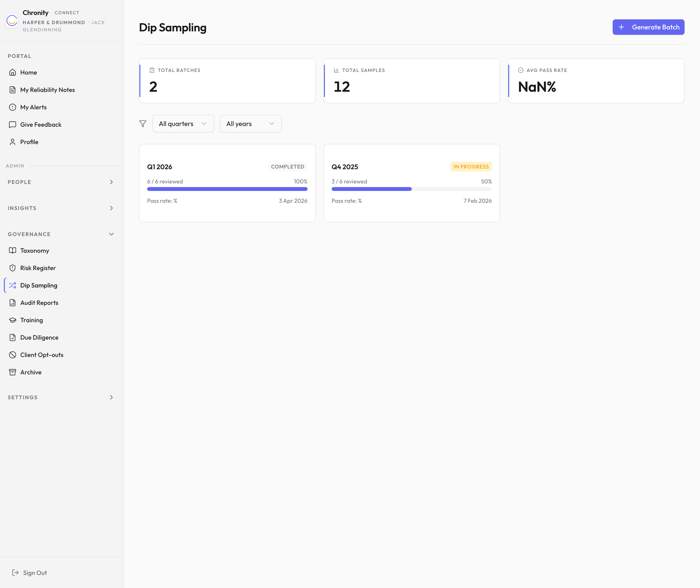Click the filter funnel icon

pos(143,124)
